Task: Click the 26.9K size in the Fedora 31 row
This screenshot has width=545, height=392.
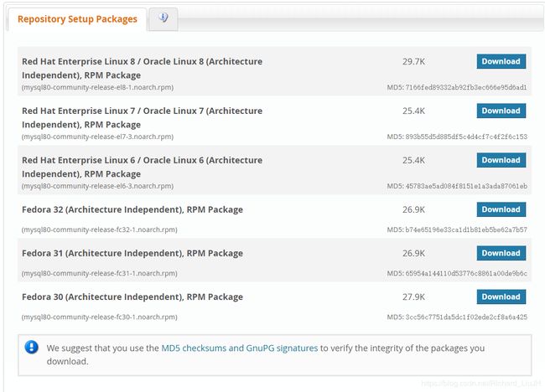Action: tap(413, 254)
